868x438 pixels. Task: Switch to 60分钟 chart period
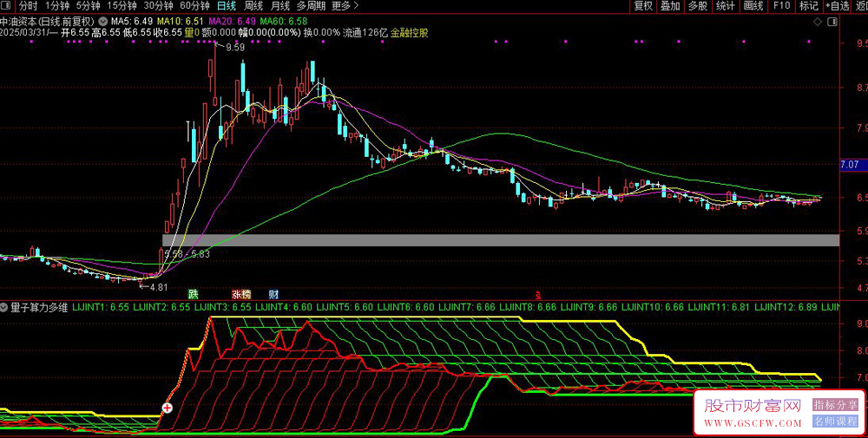194,6
